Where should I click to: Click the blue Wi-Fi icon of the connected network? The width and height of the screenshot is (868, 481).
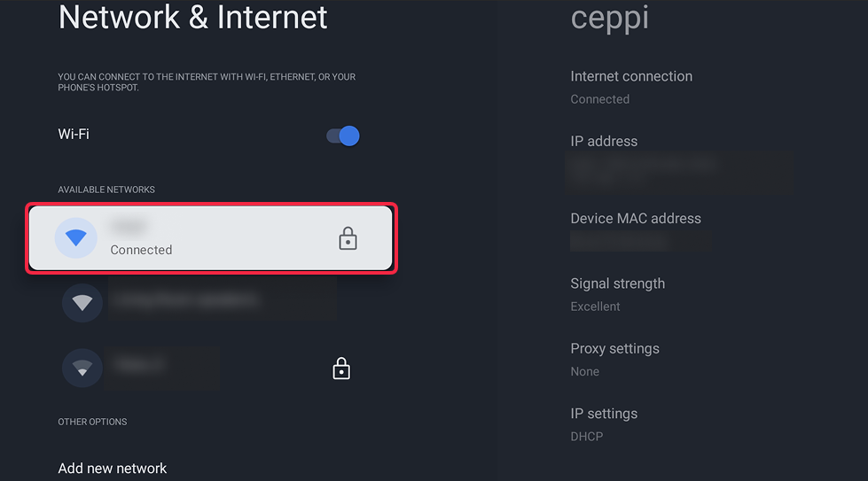(x=76, y=237)
